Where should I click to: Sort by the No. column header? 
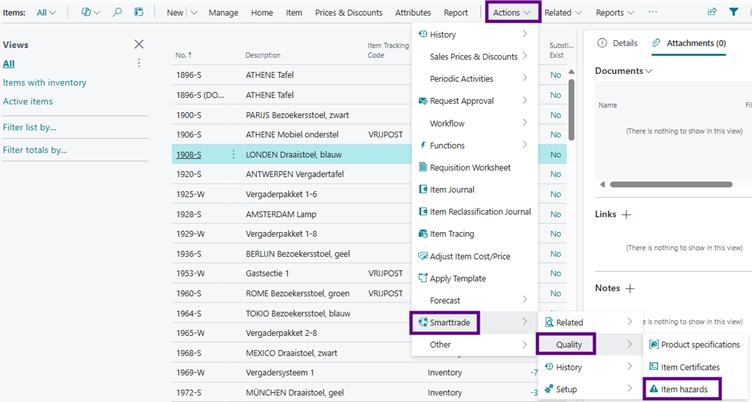(x=183, y=55)
